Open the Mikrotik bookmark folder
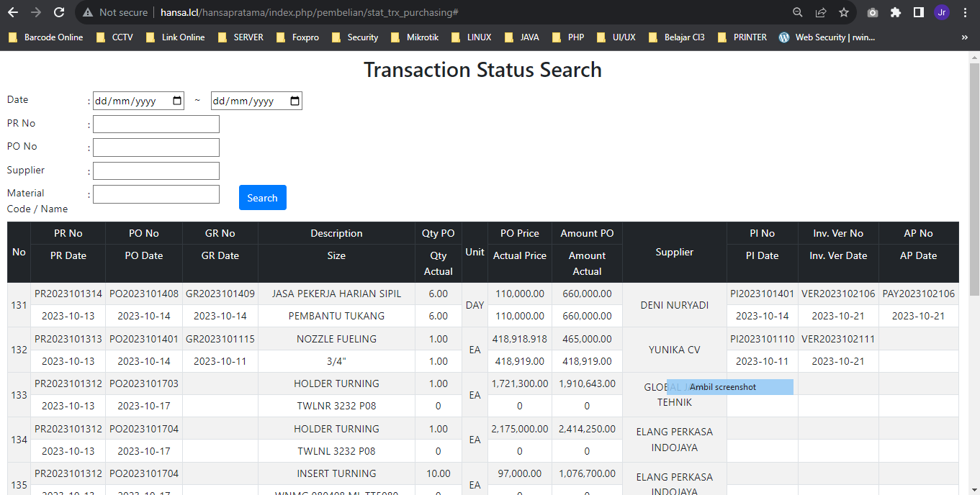This screenshot has width=980, height=495. coord(415,37)
